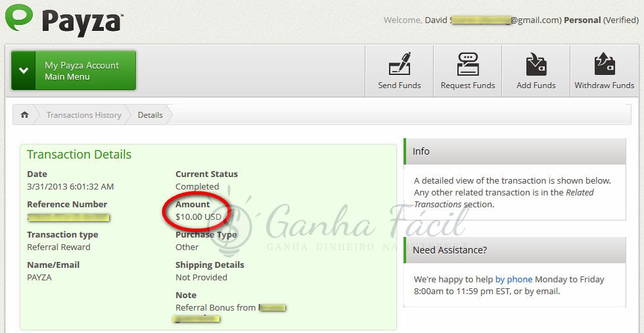Click the Referral Reward transaction type
The height and width of the screenshot is (333, 644).
coord(58,247)
